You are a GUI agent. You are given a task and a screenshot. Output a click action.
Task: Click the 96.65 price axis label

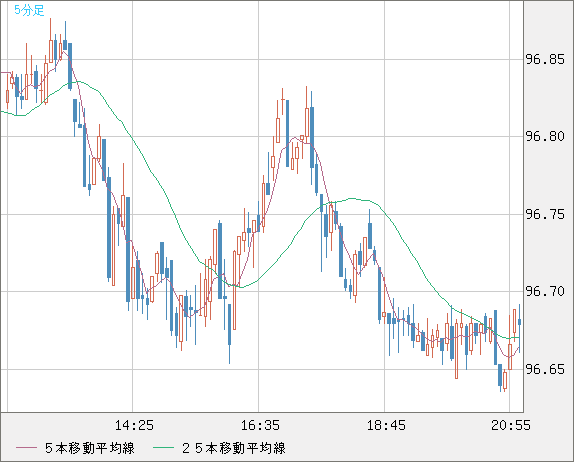tap(545, 369)
